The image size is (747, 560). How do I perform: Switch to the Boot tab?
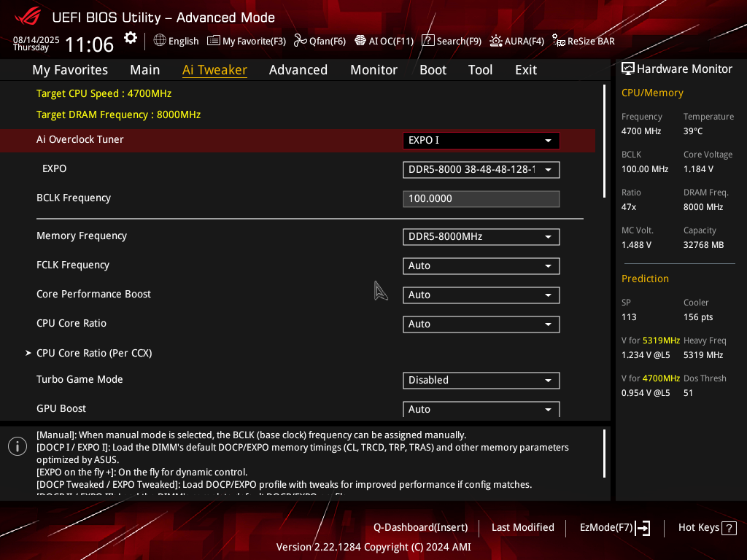click(433, 70)
